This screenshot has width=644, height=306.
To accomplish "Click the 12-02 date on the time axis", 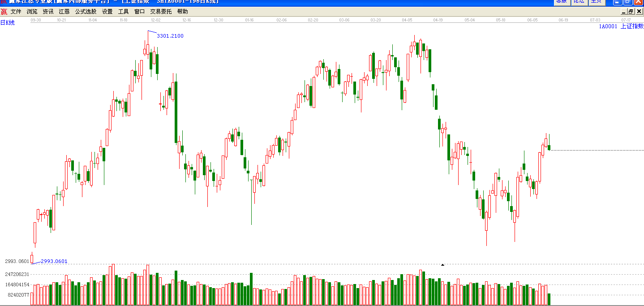I will click(x=155, y=20).
